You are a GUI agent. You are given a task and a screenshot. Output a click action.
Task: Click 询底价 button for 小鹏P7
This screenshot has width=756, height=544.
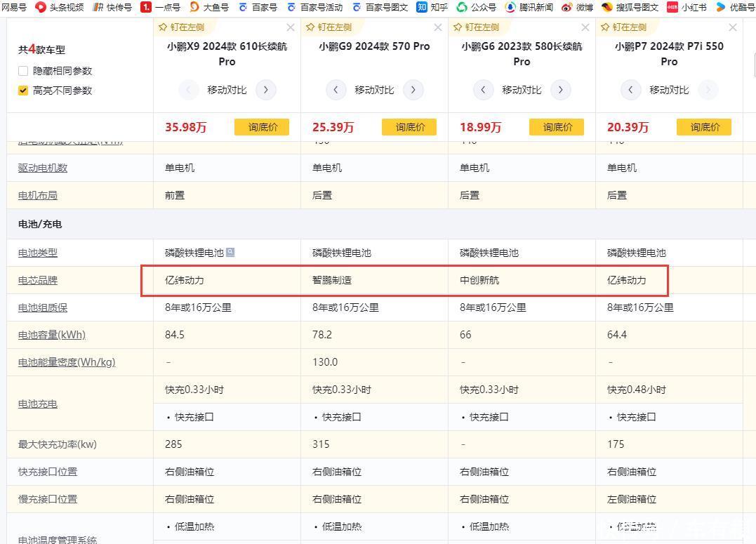704,127
